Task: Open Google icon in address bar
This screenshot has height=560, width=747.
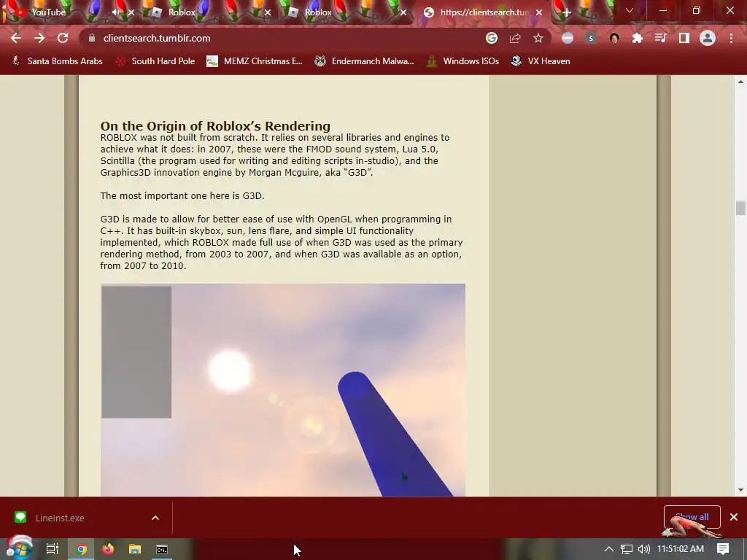Action: click(492, 38)
